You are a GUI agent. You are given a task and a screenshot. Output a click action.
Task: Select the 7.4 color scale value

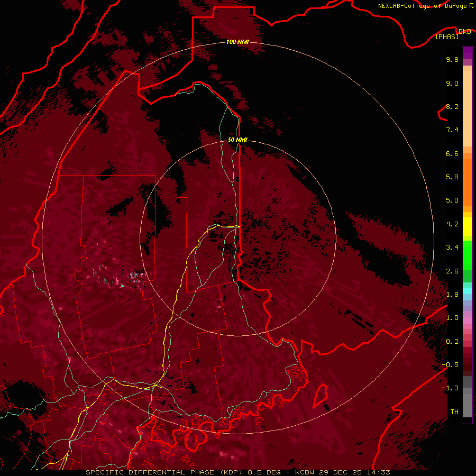pos(452,130)
